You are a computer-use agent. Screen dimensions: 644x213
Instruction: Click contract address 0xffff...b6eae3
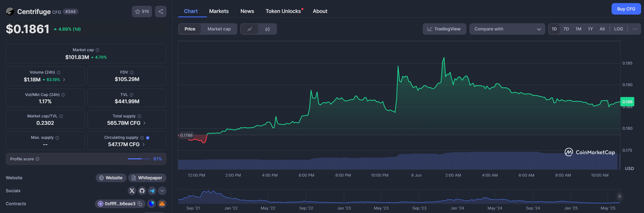[120, 204]
